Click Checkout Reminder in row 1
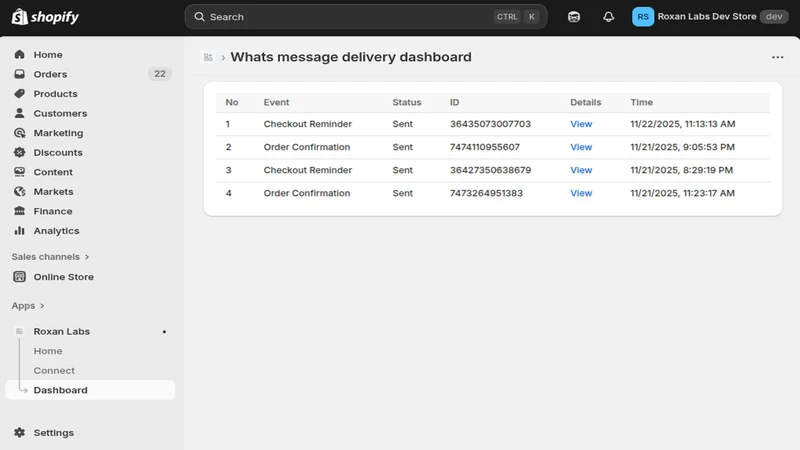Image resolution: width=800 pixels, height=450 pixels. click(x=308, y=124)
